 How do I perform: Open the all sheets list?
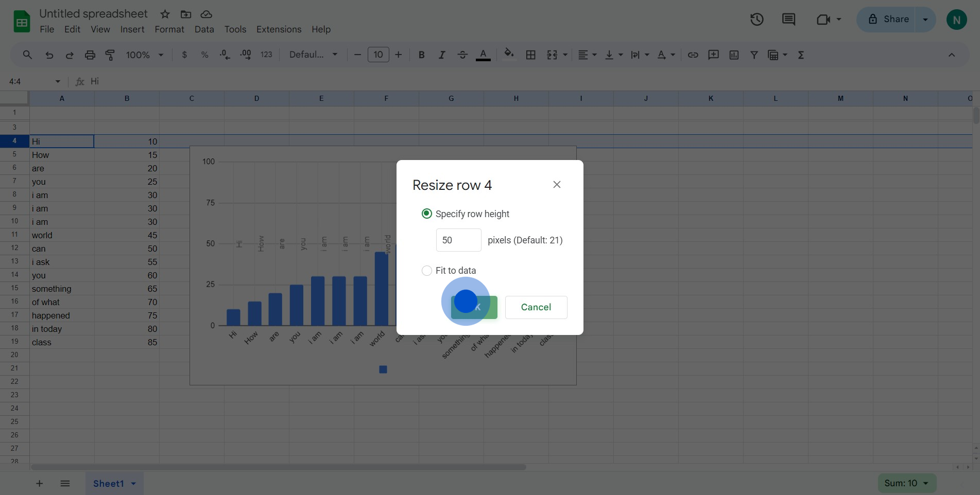click(x=65, y=484)
